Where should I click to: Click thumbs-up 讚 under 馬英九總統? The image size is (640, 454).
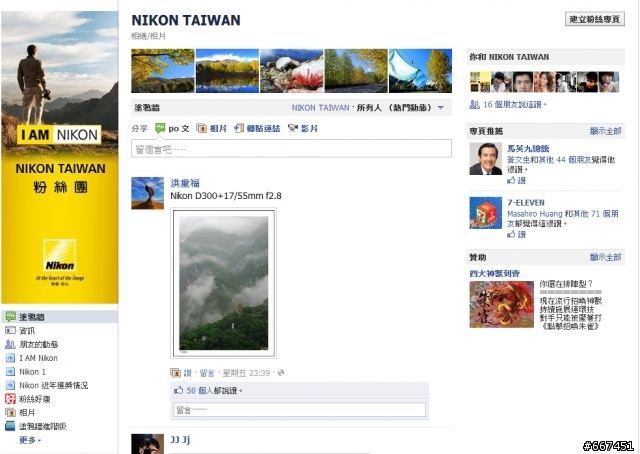(x=516, y=180)
